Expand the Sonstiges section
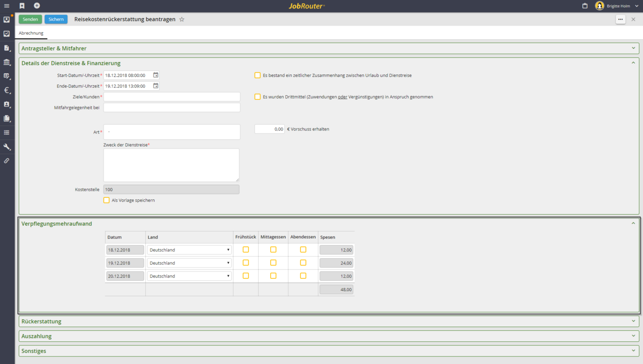The width and height of the screenshot is (643, 364). (633, 350)
